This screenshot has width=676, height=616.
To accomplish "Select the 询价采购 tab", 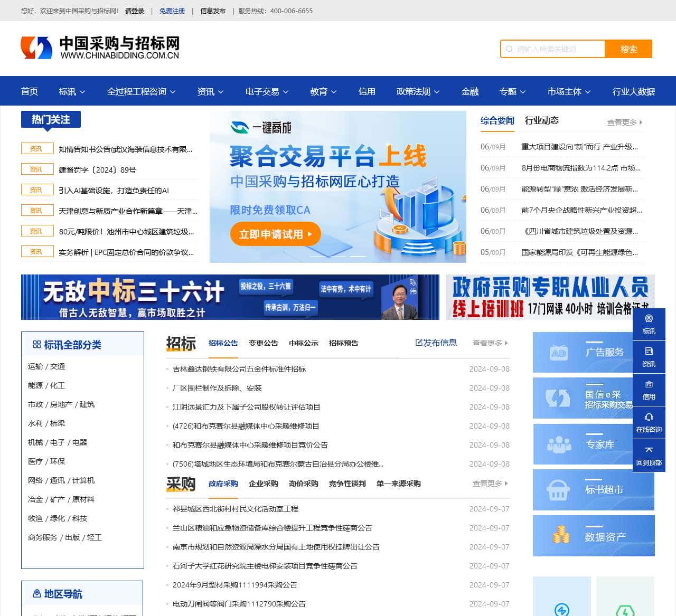I will click(x=303, y=484).
